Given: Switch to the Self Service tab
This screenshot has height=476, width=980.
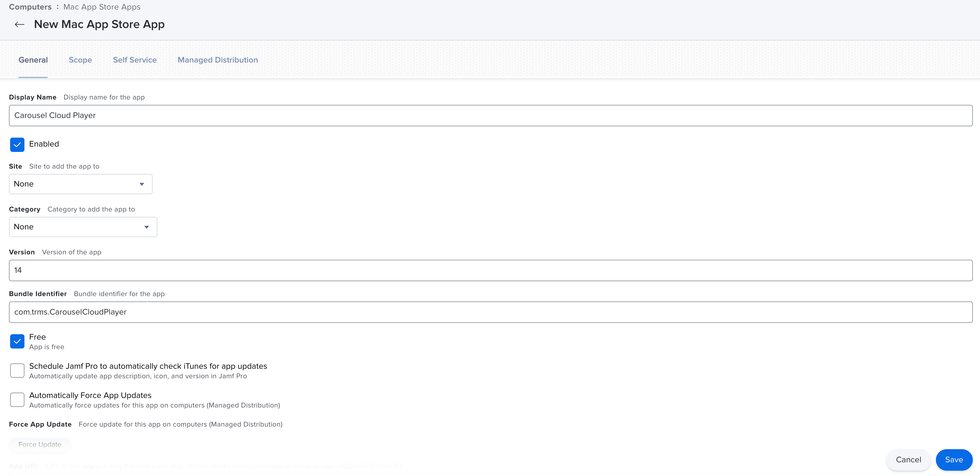Looking at the screenshot, I should click(135, 60).
